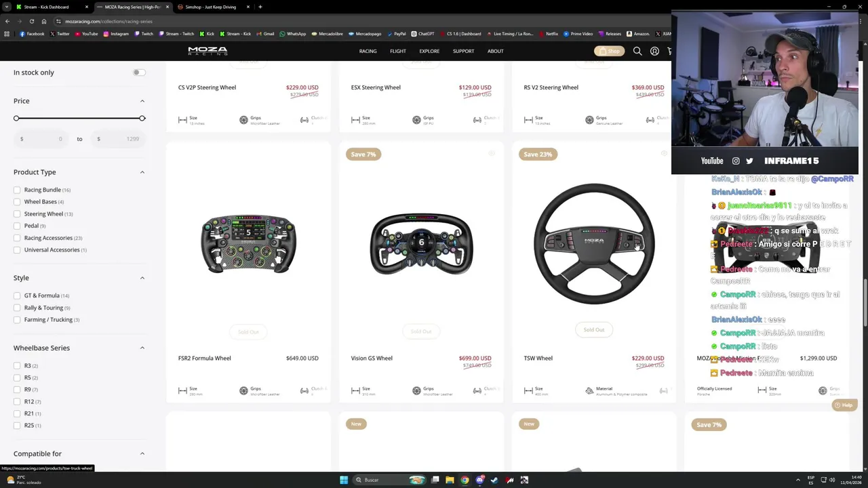Open the PayPal bookmark
Screen dimensions: 868x488
(x=396, y=33)
